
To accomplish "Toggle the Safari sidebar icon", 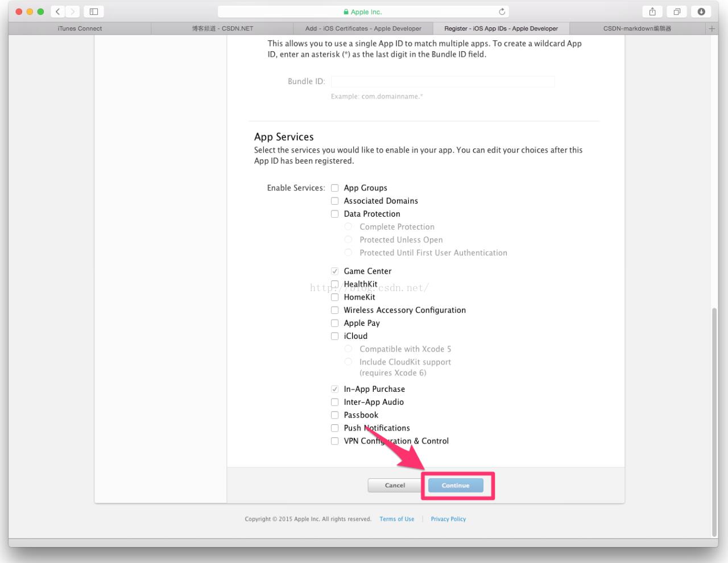I will [94, 11].
